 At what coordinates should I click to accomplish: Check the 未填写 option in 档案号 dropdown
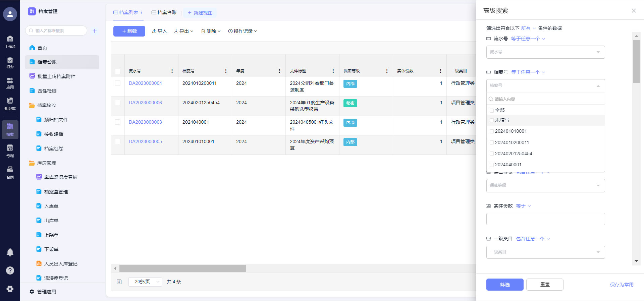pyautogui.click(x=492, y=120)
